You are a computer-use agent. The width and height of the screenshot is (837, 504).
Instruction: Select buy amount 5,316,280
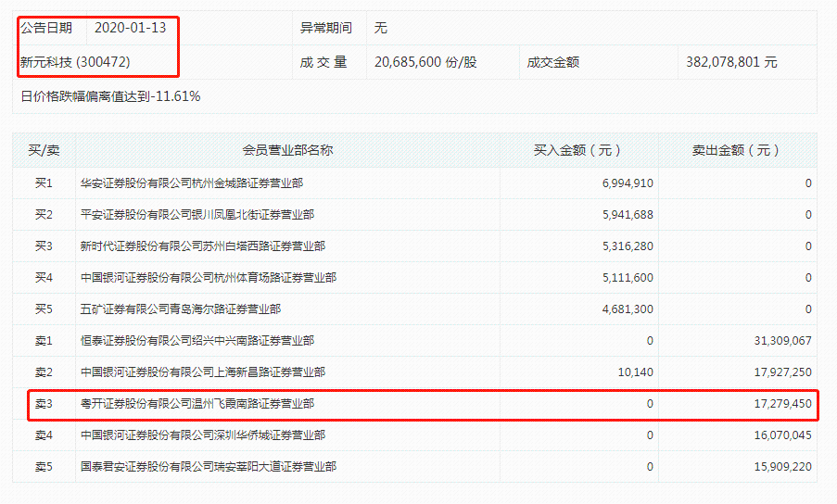pyautogui.click(x=628, y=246)
